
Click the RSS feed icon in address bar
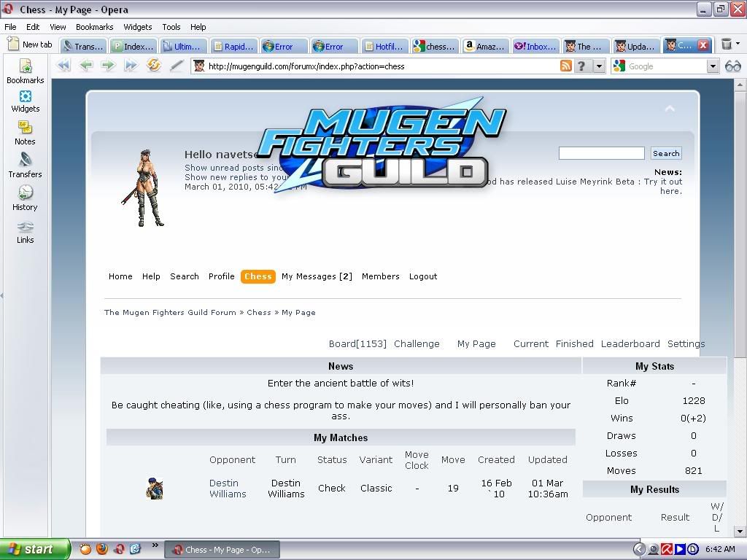coord(565,66)
